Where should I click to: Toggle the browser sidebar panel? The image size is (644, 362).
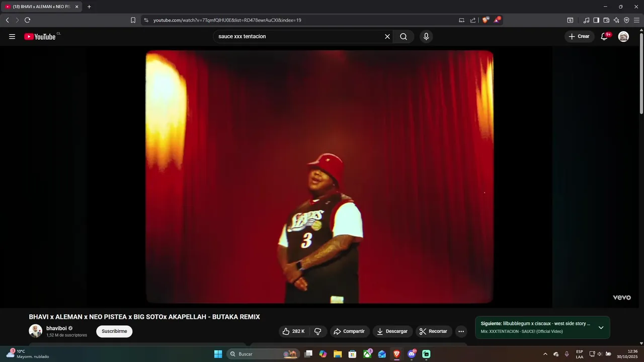(596, 20)
